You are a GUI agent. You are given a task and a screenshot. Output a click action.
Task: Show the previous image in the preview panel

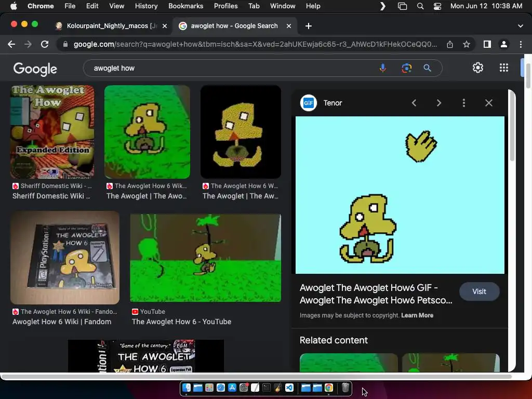[414, 103]
